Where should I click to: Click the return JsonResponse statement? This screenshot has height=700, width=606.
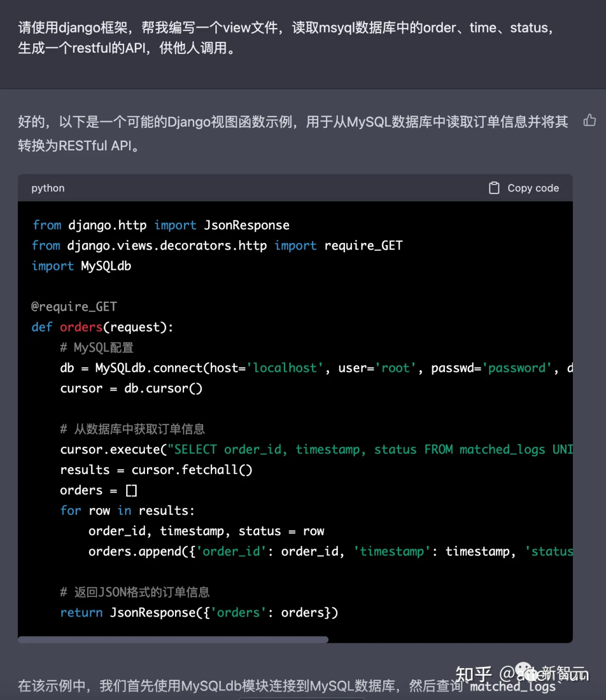point(199,612)
